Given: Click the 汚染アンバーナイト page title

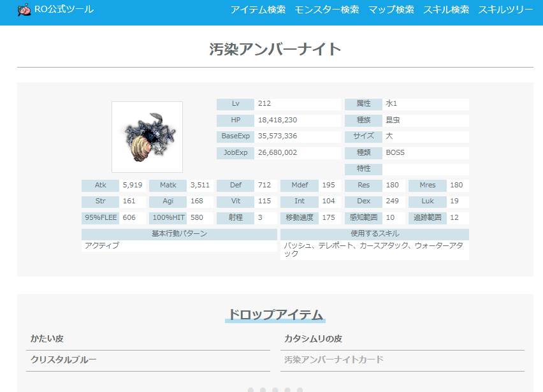Looking at the screenshot, I should 275,50.
